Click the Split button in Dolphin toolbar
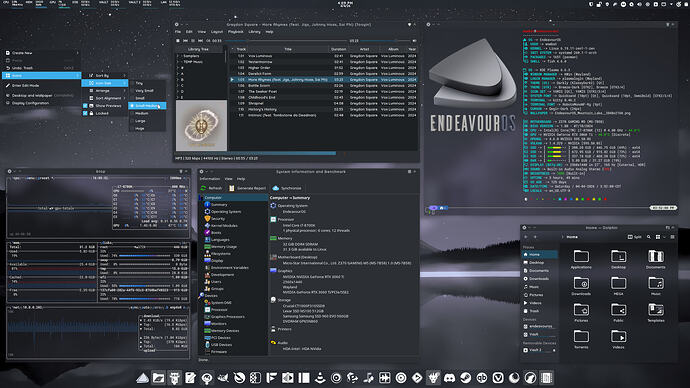The width and height of the screenshot is (690, 388). (634, 237)
